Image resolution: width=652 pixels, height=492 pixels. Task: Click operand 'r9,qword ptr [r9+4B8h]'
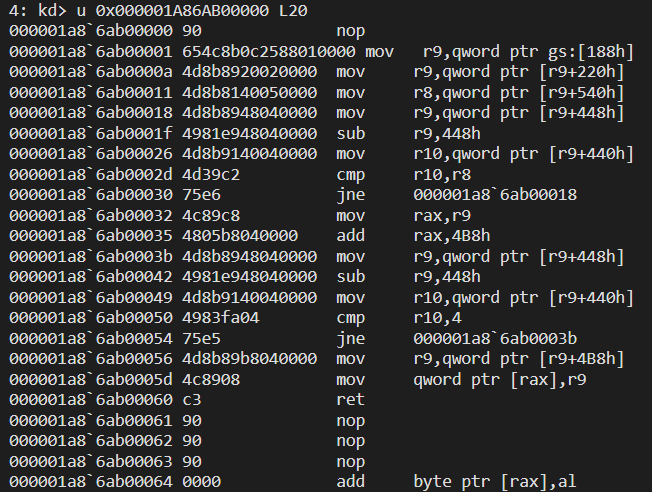pos(519,359)
